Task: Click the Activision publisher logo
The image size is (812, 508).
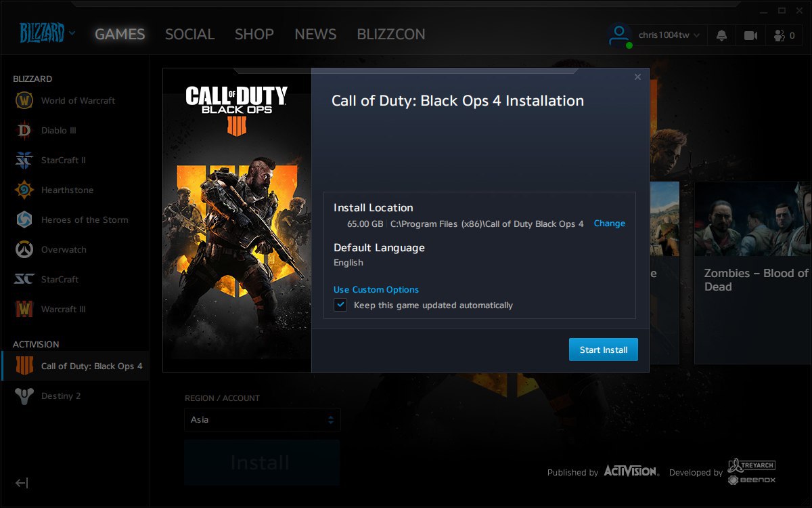Action: click(x=631, y=471)
